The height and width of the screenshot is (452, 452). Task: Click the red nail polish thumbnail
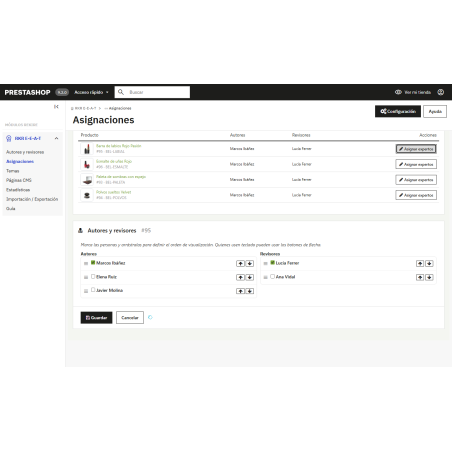pyautogui.click(x=87, y=164)
